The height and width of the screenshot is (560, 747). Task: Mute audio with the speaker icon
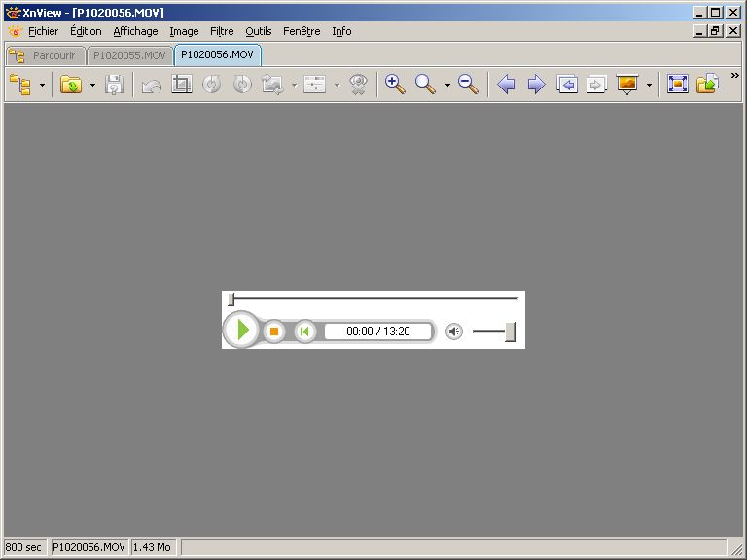coord(454,331)
